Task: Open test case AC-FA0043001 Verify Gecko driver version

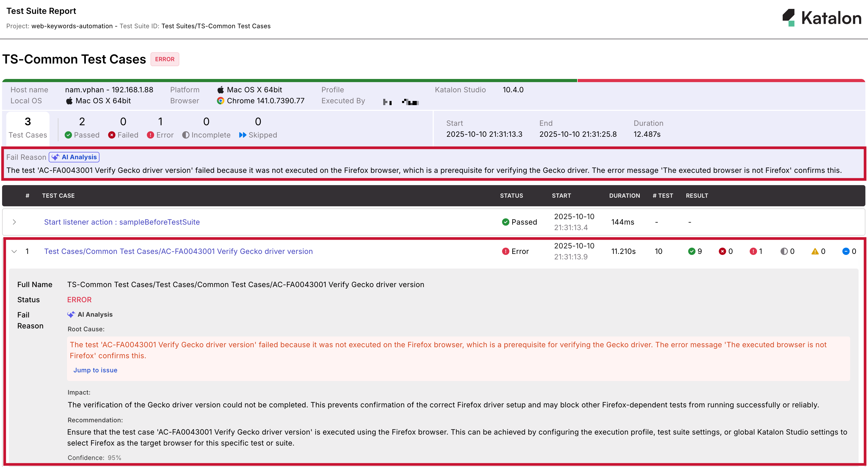Action: (x=178, y=251)
